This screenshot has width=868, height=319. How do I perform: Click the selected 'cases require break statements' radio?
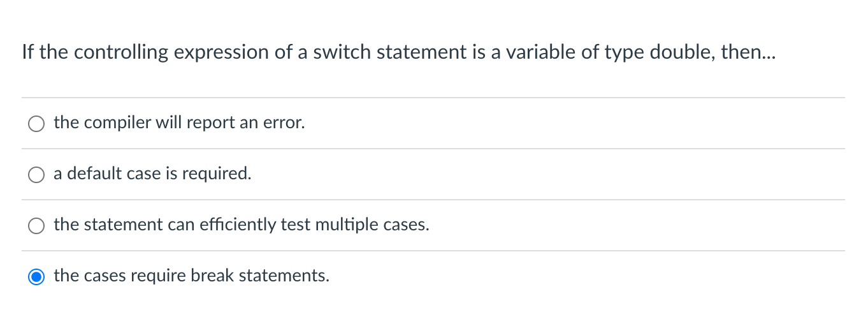click(36, 277)
